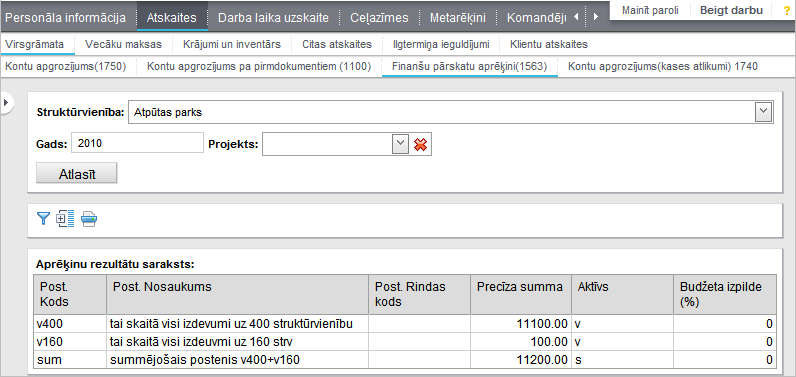Show more main tabs with the right arrow
The width and height of the screenshot is (796, 377).
(596, 17)
